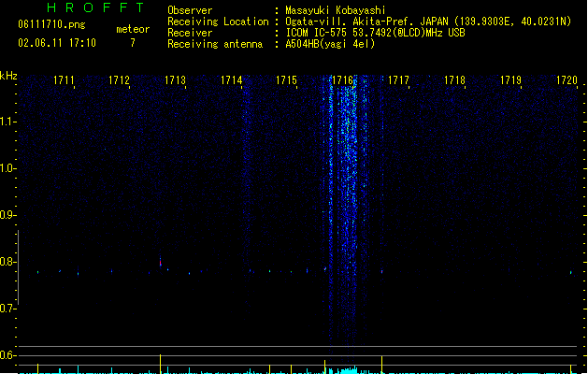The height and width of the screenshot is (374, 588).
Task: Click the Receiving antenna label
Action: [x=215, y=44]
